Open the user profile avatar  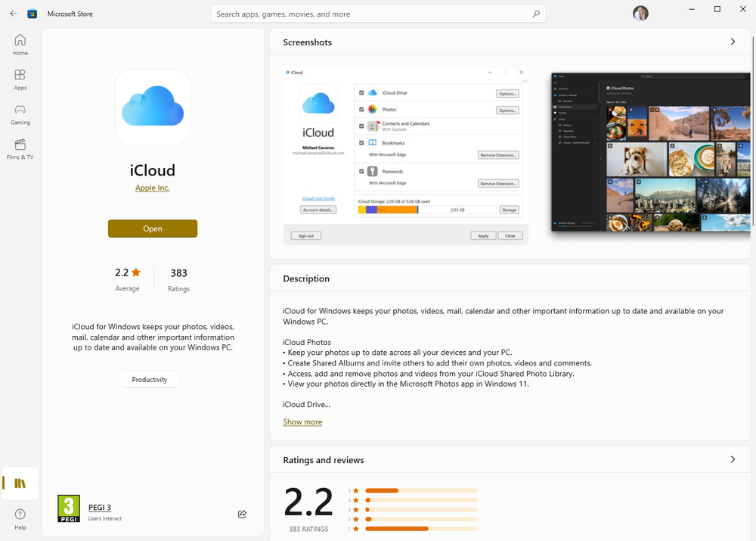coord(640,14)
